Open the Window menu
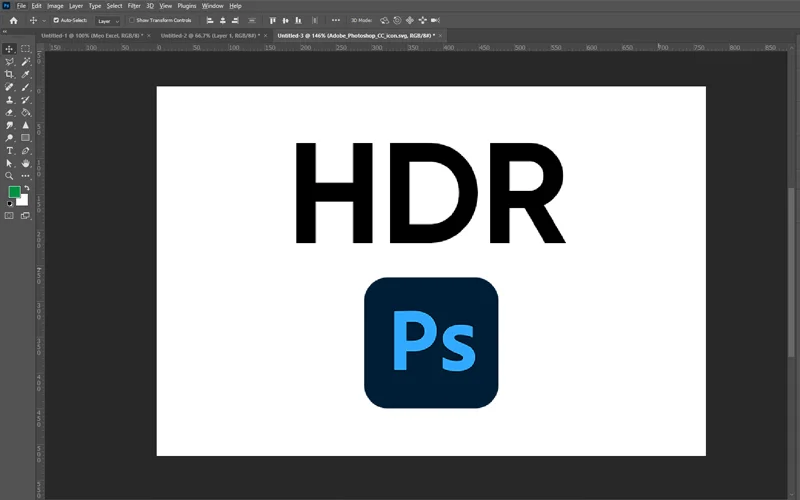This screenshot has width=800, height=500. click(x=212, y=6)
